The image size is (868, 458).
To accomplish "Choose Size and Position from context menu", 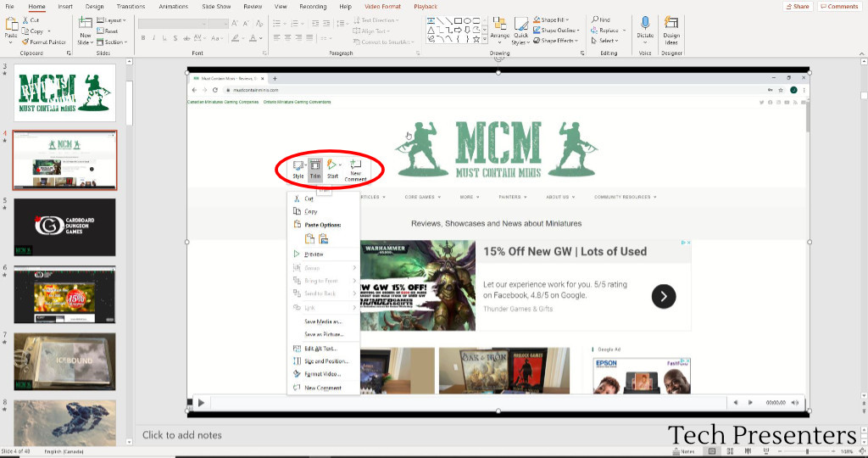I will pyautogui.click(x=323, y=361).
